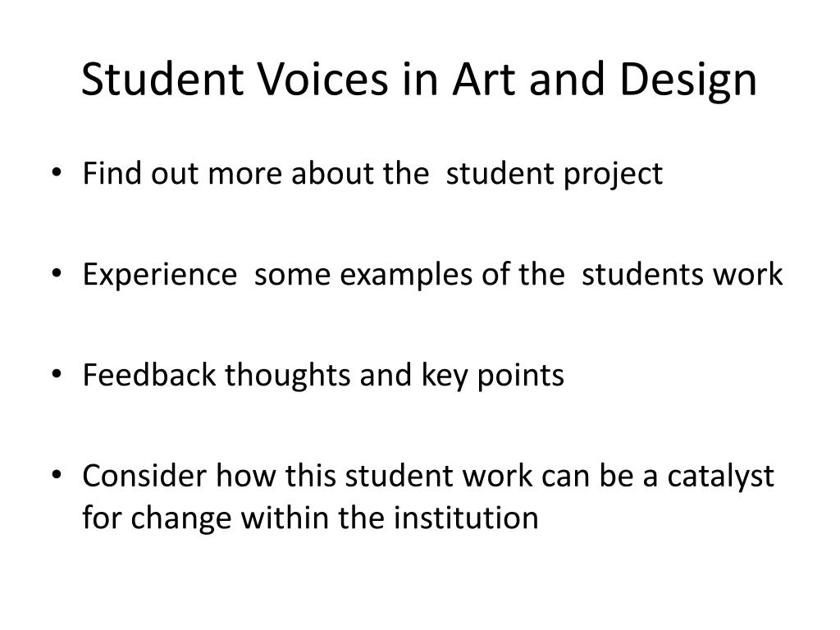Select the bullet 'Find out more about the student project'
Viewport: 840px width, 630px height.
[372, 174]
